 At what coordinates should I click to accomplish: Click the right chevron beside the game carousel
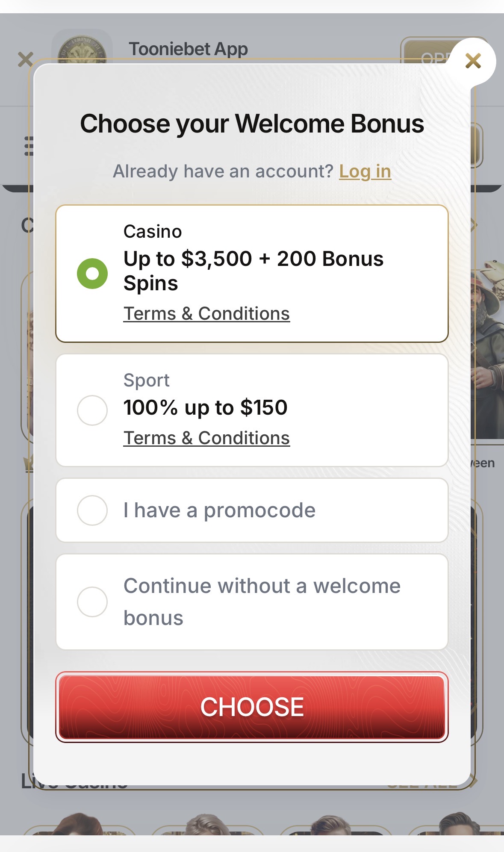click(x=474, y=225)
